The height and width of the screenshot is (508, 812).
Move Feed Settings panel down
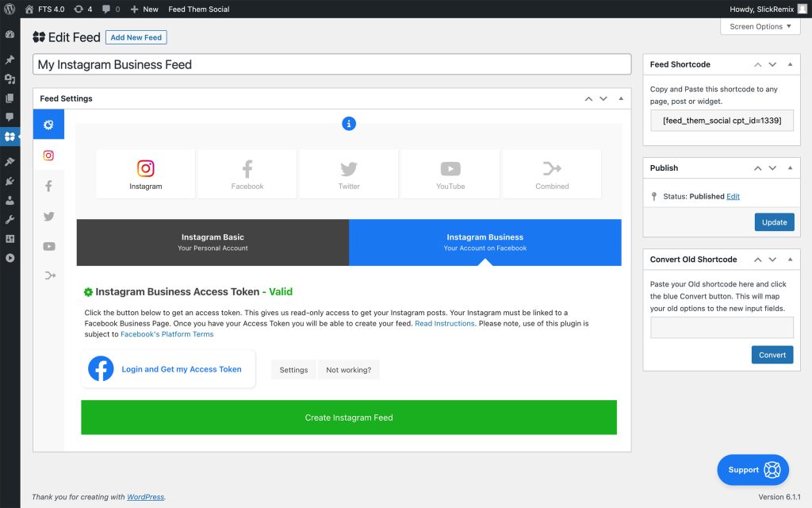click(x=603, y=98)
